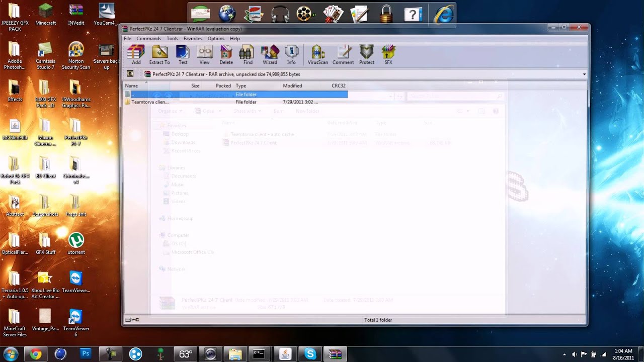Viewport: 644px width, 362px height.
Task: Open the Java taskbar button
Action: click(285, 354)
